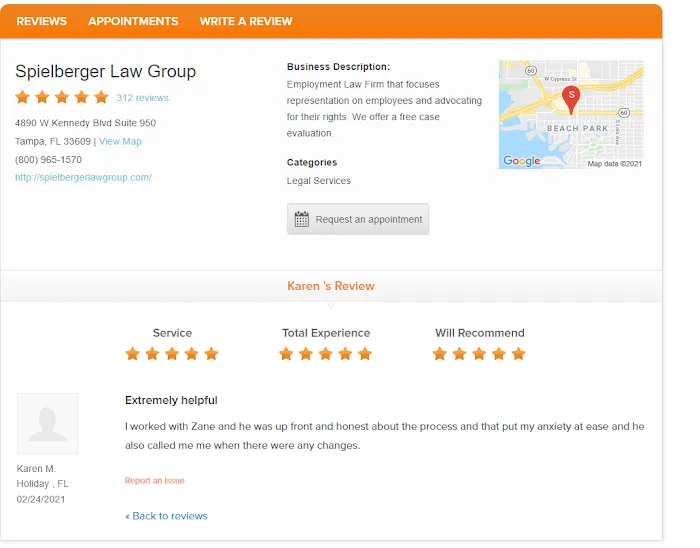Click Karen M. profile avatar placeholder
Viewport: 700px width, 548px height.
[x=47, y=424]
